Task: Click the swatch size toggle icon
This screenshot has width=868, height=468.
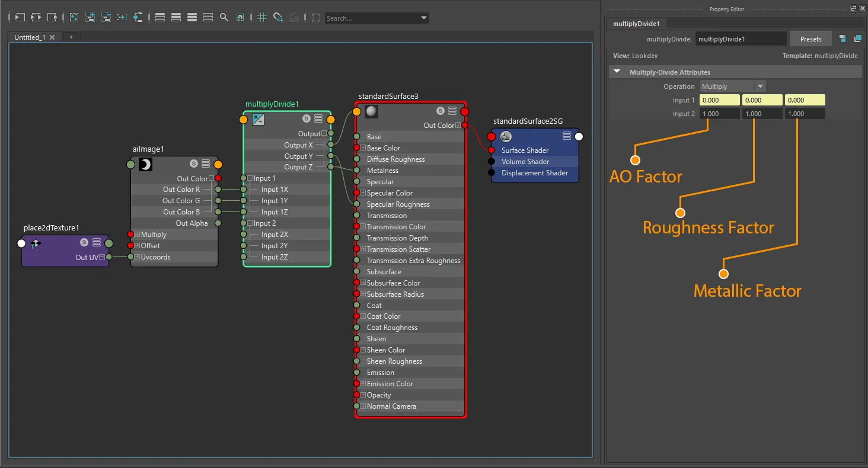Action: coord(240,18)
